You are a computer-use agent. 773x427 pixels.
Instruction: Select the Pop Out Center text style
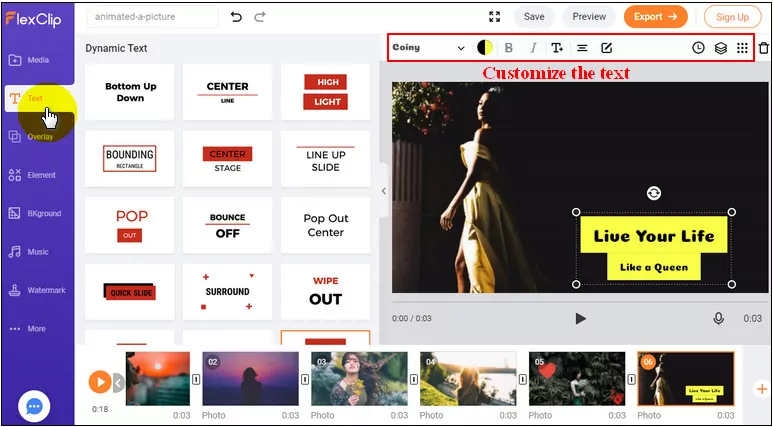pyautogui.click(x=325, y=225)
